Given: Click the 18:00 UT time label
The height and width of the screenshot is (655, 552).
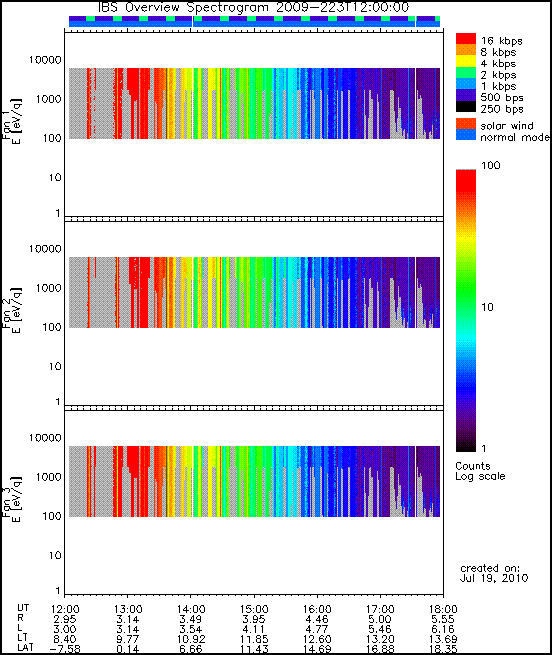Looking at the screenshot, I should pos(443,609).
